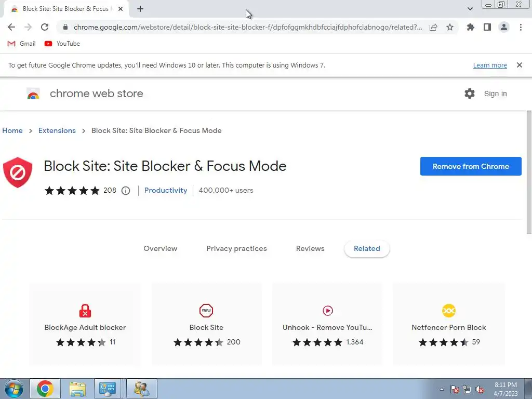Switch to the Privacy practices tab
This screenshot has width=532, height=399.
pos(236,248)
